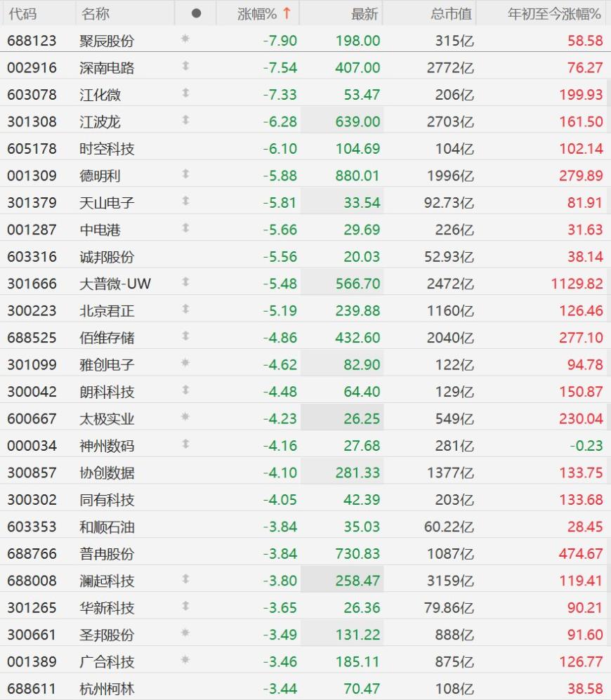611x700 pixels.
Task: Select stock name 杭州柯林
Action: 107,689
